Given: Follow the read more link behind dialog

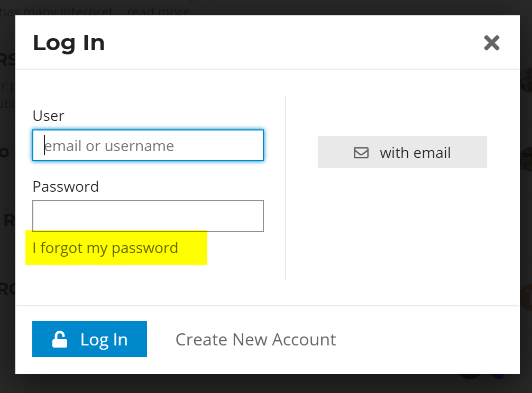Looking at the screenshot, I should [x=158, y=11].
